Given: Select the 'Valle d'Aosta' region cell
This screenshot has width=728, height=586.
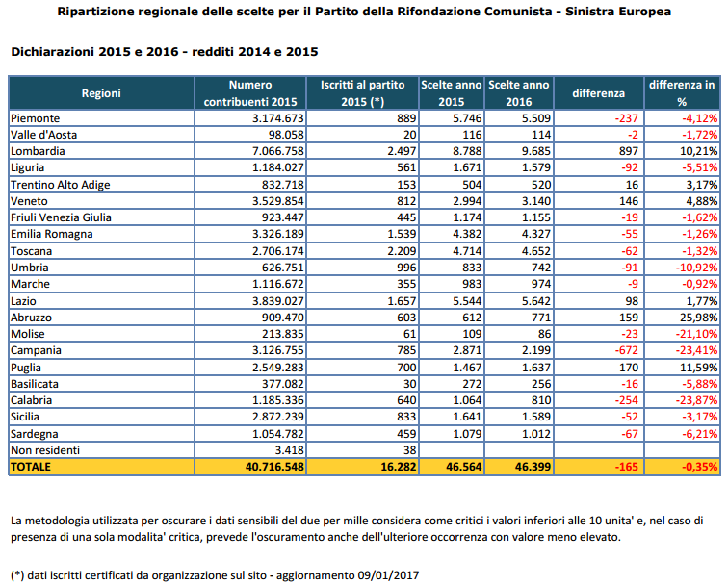Looking at the screenshot, I should (x=101, y=135).
